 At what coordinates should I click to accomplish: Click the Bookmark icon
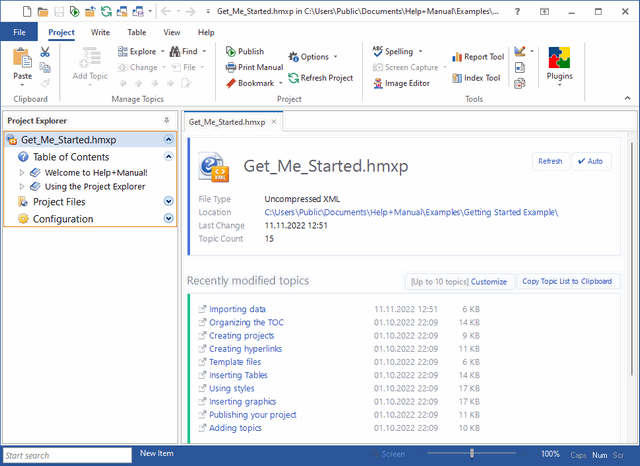coord(231,83)
